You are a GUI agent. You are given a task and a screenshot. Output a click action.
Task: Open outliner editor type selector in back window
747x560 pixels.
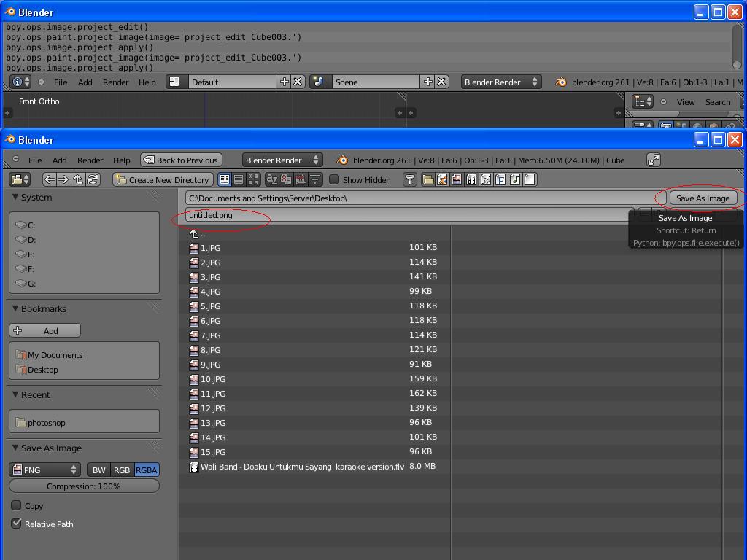pyautogui.click(x=642, y=101)
